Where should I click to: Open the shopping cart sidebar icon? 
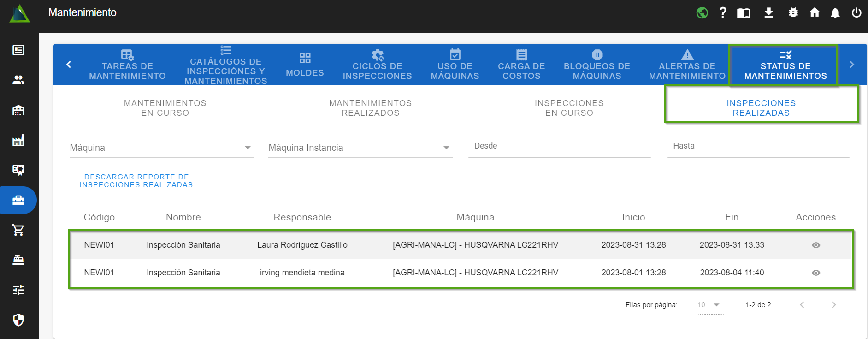[x=18, y=230]
